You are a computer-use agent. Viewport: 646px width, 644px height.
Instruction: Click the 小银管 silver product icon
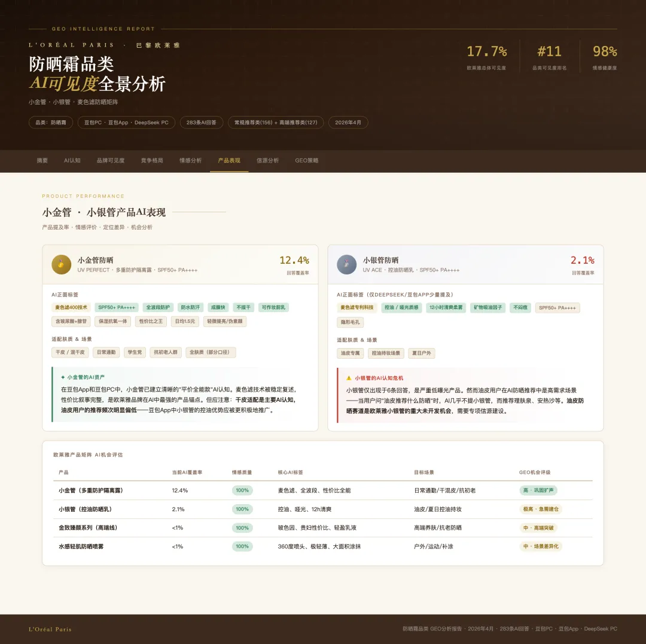click(x=346, y=264)
